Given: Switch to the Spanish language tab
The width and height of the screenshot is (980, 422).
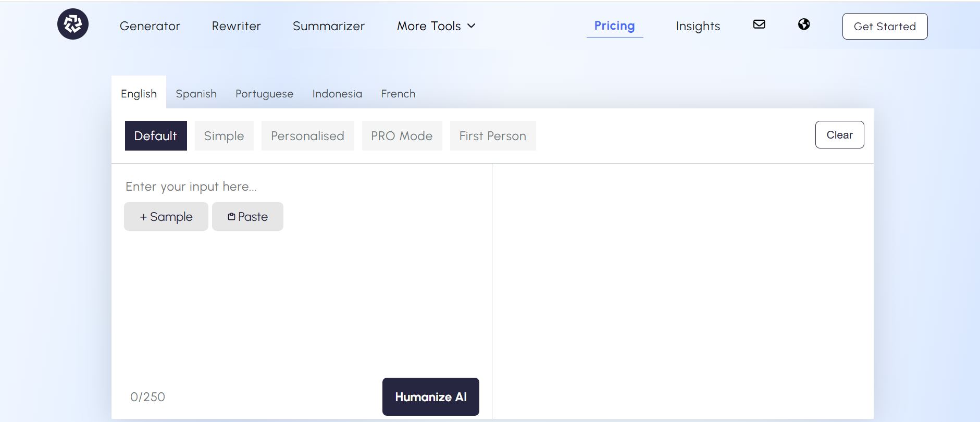Looking at the screenshot, I should coord(196,94).
